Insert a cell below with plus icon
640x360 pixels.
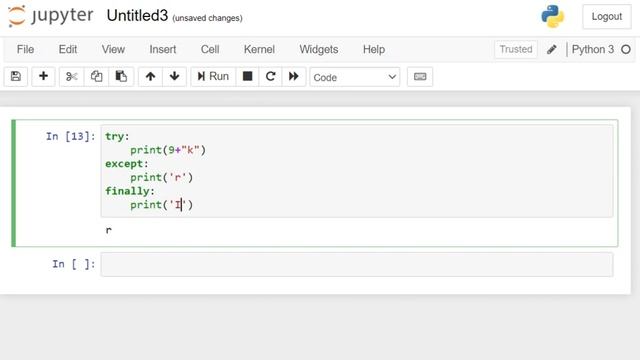pyautogui.click(x=43, y=76)
